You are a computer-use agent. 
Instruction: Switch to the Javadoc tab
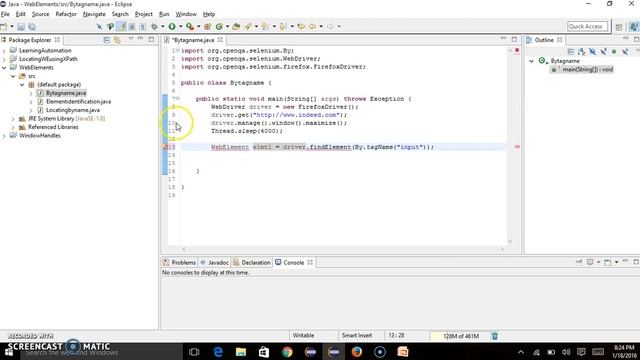[x=214, y=262]
